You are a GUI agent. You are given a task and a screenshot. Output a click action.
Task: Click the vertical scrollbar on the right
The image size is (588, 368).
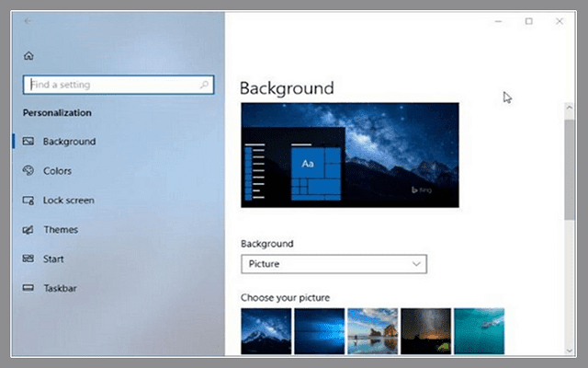point(570,184)
